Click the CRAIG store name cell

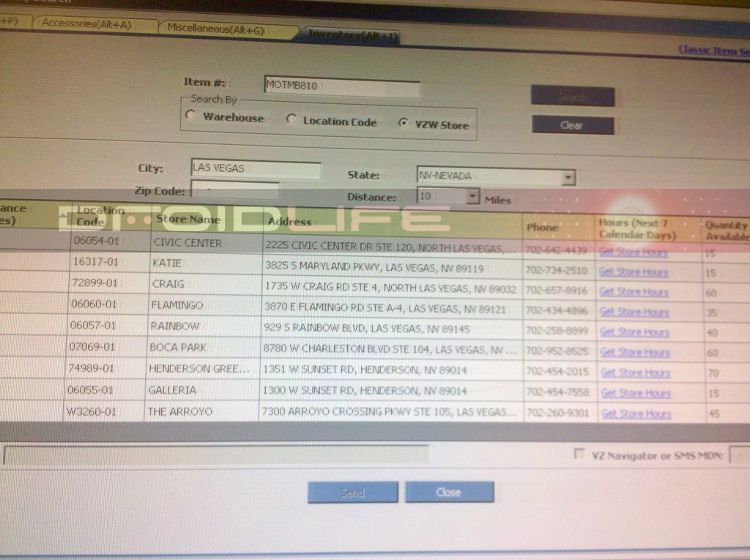[x=168, y=284]
